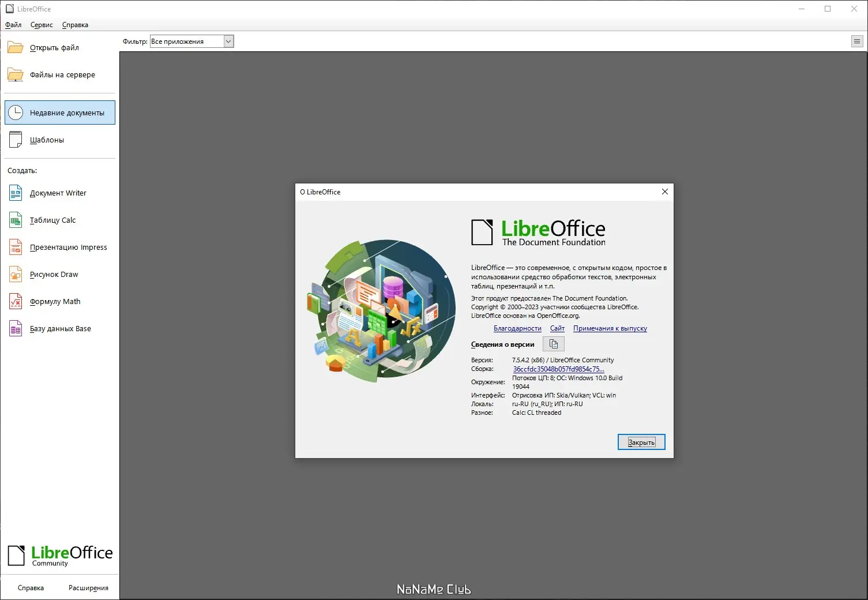Click the LibreOffice Community logo in the sidebar
The height and width of the screenshot is (600, 868).
click(60, 556)
